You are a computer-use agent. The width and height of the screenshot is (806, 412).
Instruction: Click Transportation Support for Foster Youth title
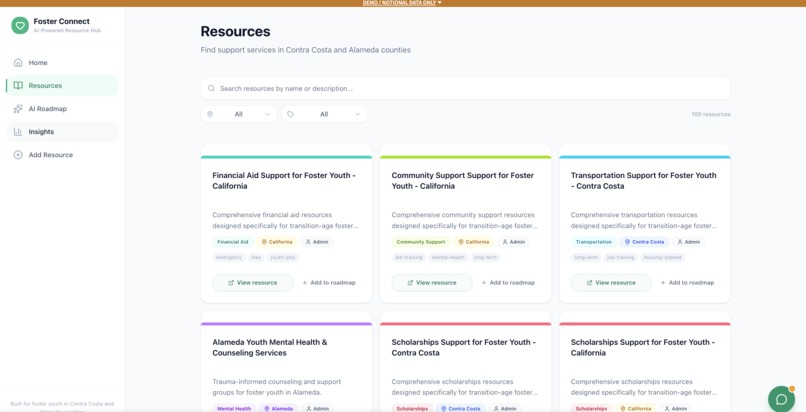point(643,181)
